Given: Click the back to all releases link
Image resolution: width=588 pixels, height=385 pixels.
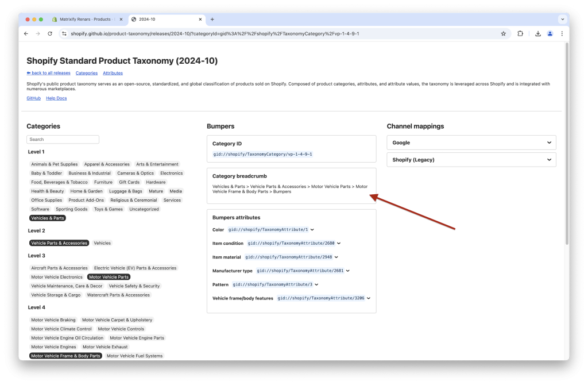Looking at the screenshot, I should pos(48,73).
